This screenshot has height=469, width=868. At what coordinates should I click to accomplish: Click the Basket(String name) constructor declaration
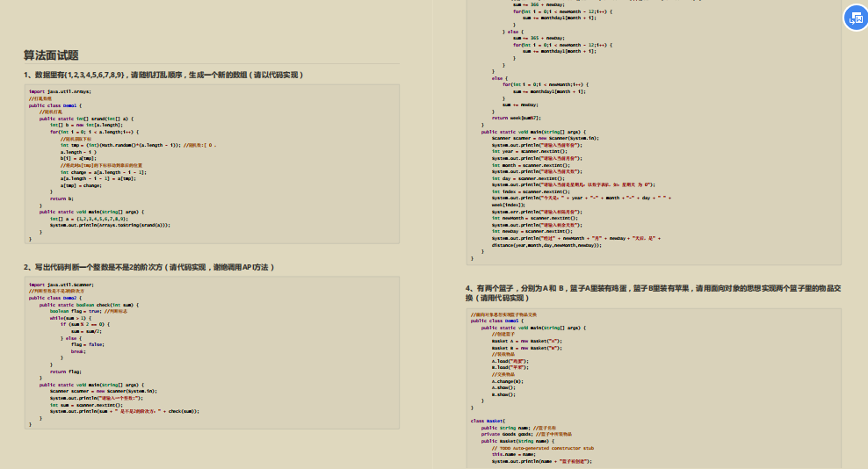517,441
